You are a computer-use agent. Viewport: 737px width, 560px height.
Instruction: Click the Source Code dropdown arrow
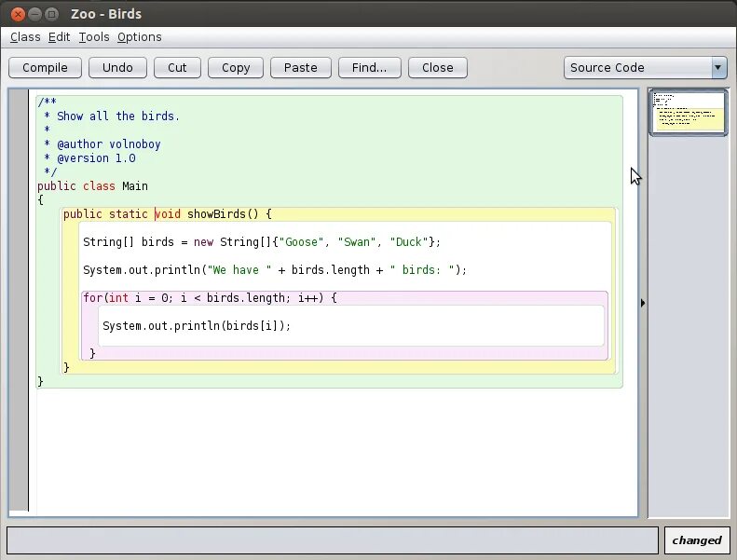(x=718, y=68)
